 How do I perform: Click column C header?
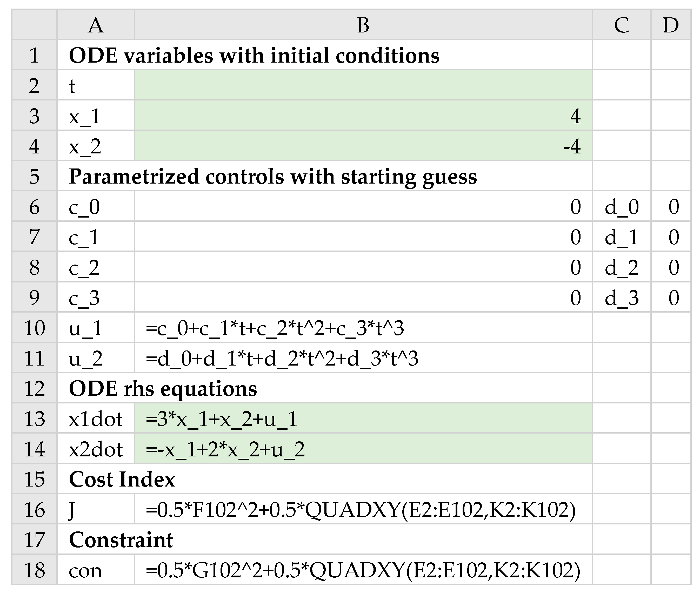click(621, 25)
